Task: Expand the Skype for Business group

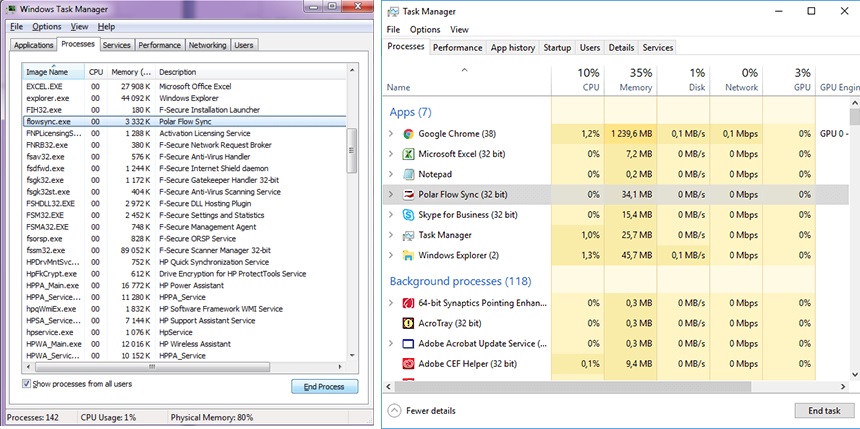Action: pyautogui.click(x=391, y=215)
